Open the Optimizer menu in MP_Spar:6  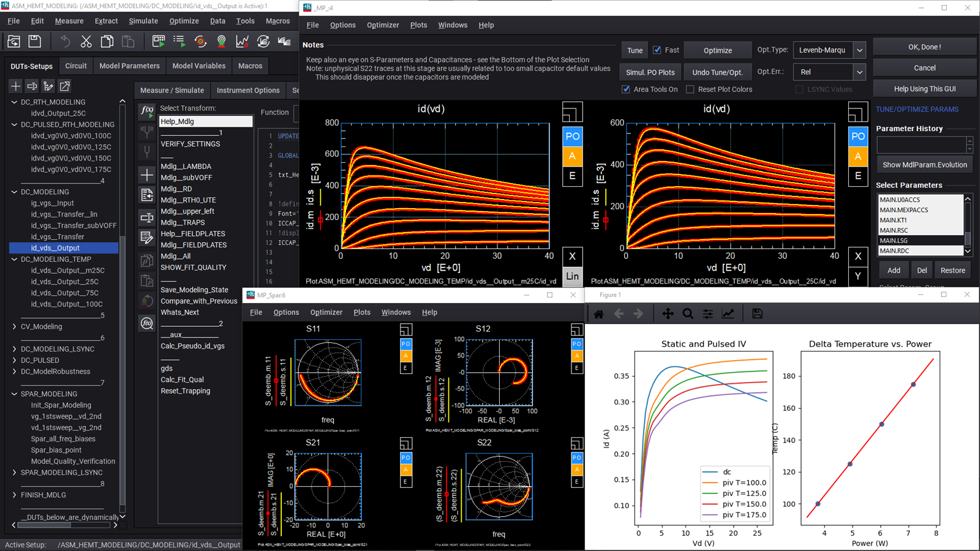coord(326,312)
